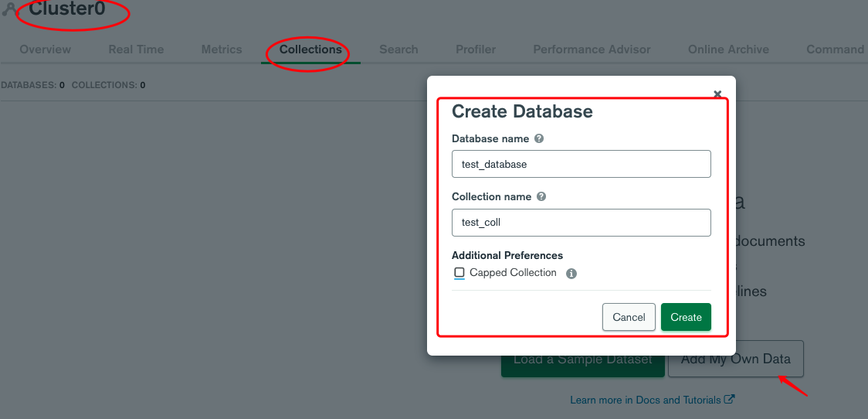Enable the Capped Collection checkbox

pos(459,273)
